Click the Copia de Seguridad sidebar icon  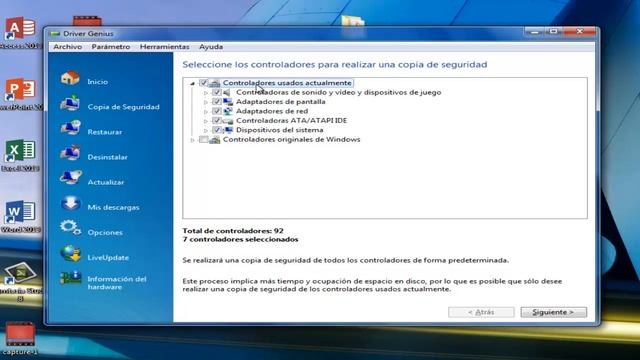70,104
